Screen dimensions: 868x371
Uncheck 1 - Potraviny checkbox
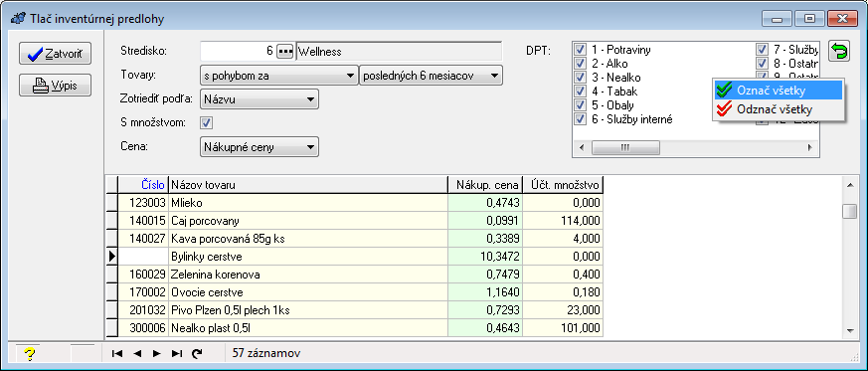[x=580, y=50]
